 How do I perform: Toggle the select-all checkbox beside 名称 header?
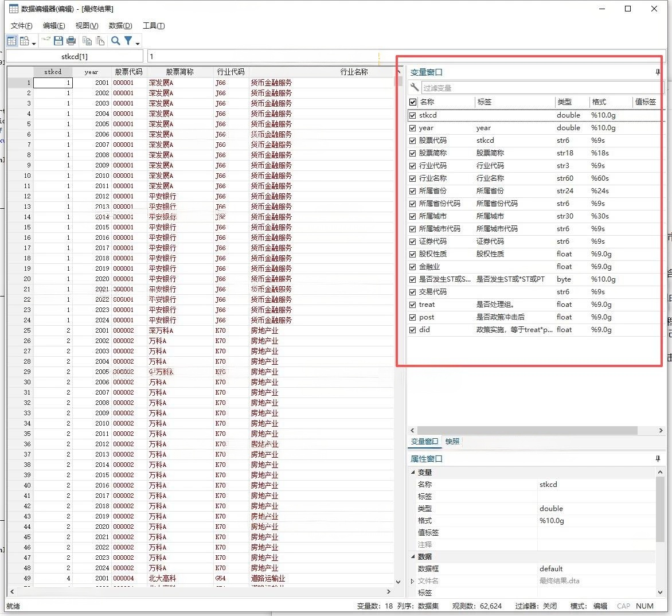click(x=413, y=102)
